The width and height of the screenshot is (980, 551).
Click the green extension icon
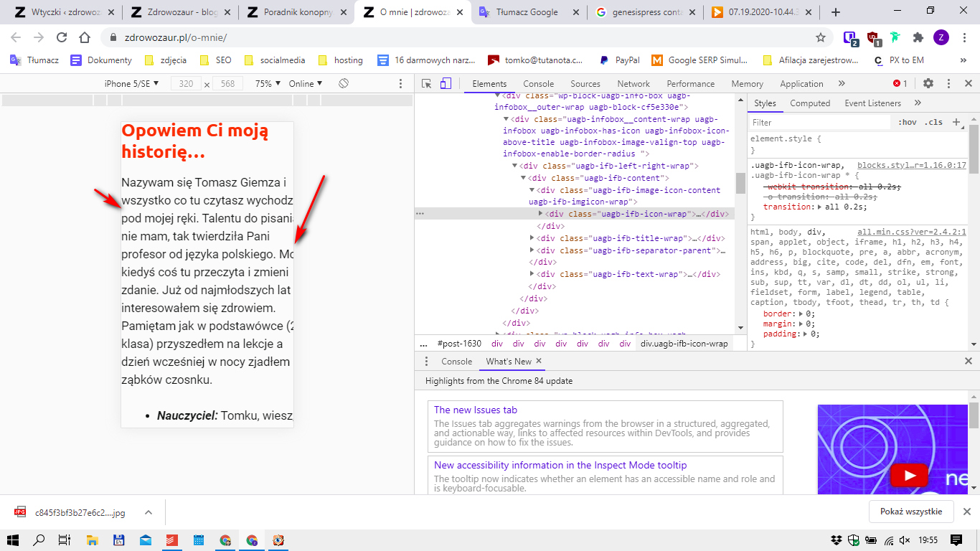point(896,37)
